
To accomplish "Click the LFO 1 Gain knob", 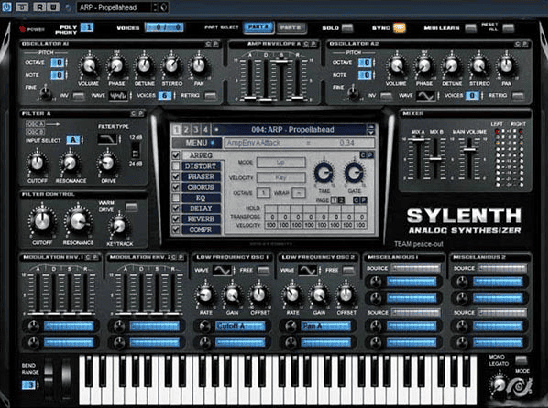I will tap(232, 295).
